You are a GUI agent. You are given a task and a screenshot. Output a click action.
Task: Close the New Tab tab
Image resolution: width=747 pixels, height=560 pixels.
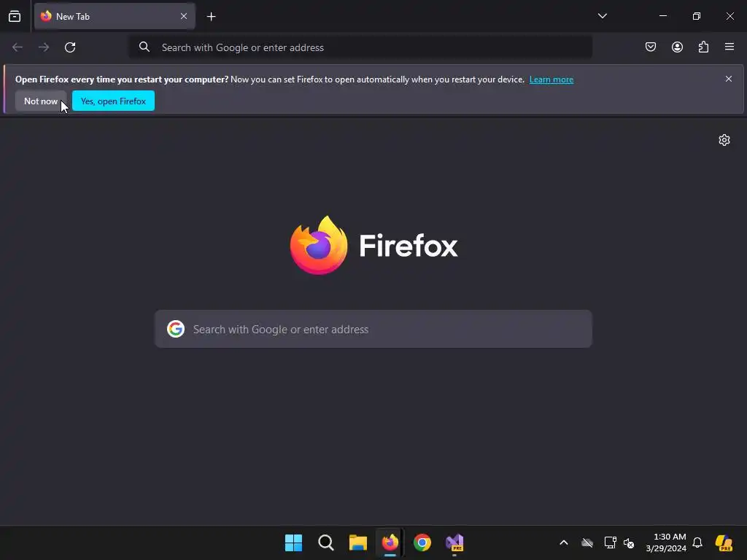tap(183, 16)
